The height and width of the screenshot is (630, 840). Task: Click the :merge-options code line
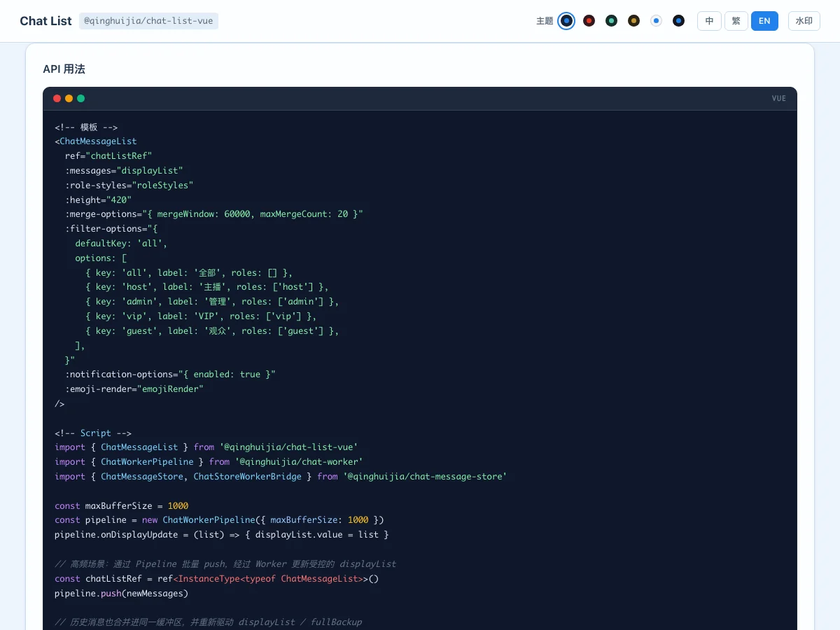[214, 214]
